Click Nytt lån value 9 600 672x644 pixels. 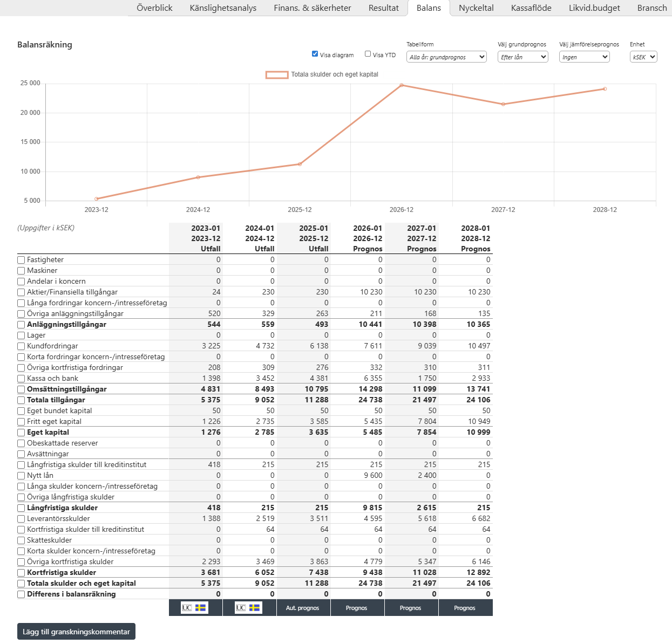373,475
